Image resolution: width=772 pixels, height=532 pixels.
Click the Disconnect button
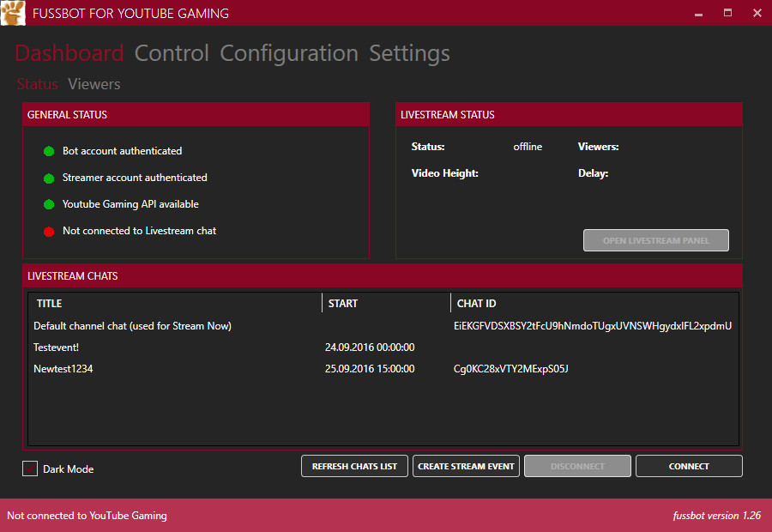click(577, 466)
